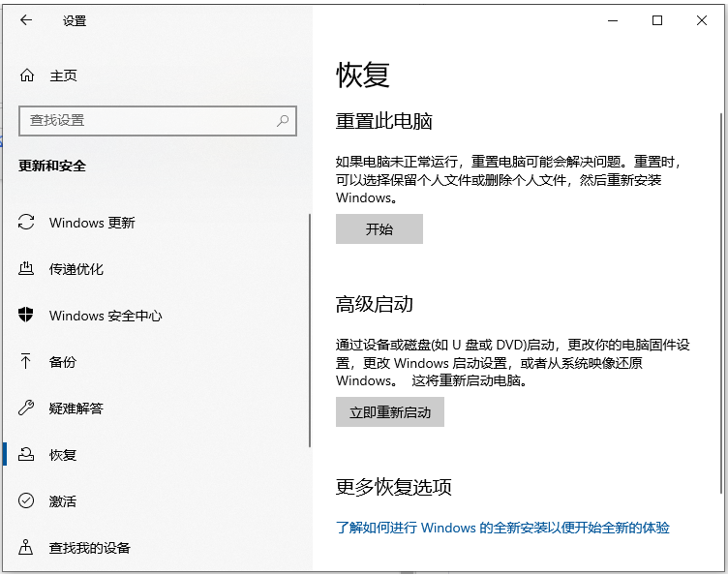Open the Windows 安全中心 text label

(x=106, y=316)
